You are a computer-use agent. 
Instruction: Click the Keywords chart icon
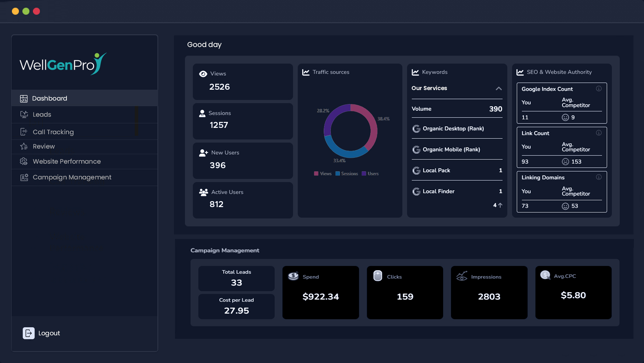pyautogui.click(x=415, y=72)
